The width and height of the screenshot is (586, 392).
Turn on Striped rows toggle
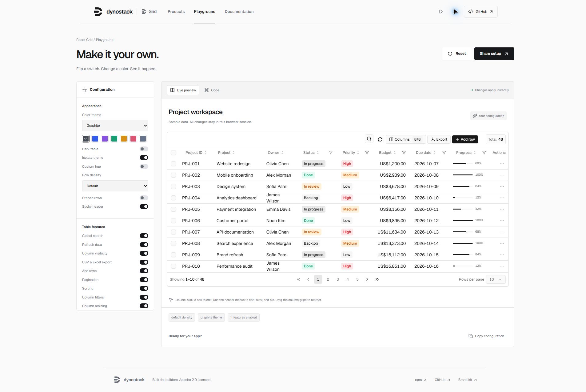[x=144, y=198]
